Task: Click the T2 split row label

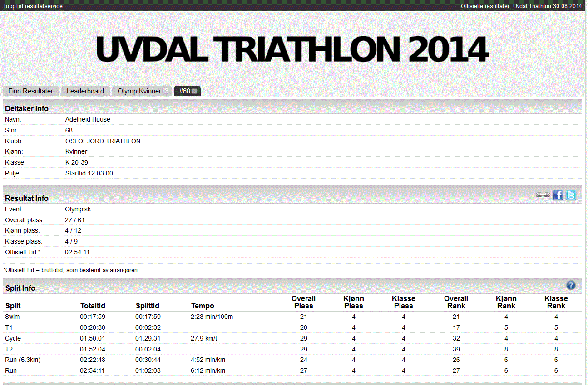Action: click(9, 349)
